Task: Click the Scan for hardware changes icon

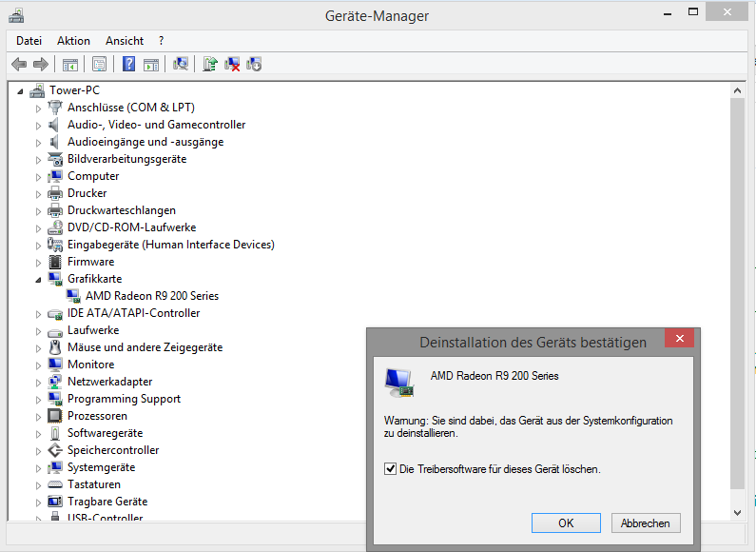Action: click(181, 64)
